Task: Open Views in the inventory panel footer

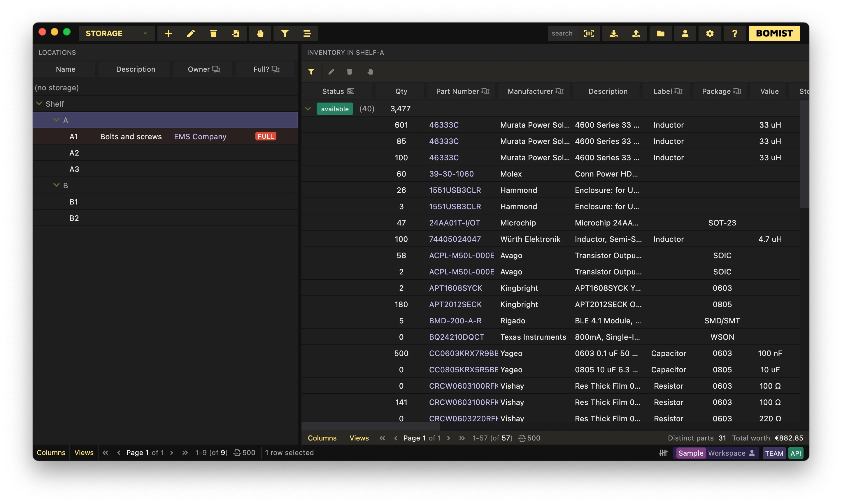Action: tap(359, 438)
